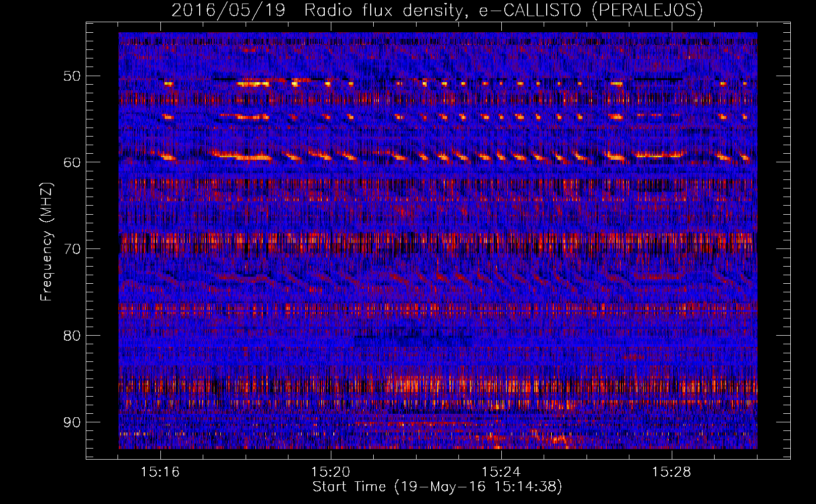Click the 15:24 time tick label

(x=501, y=472)
